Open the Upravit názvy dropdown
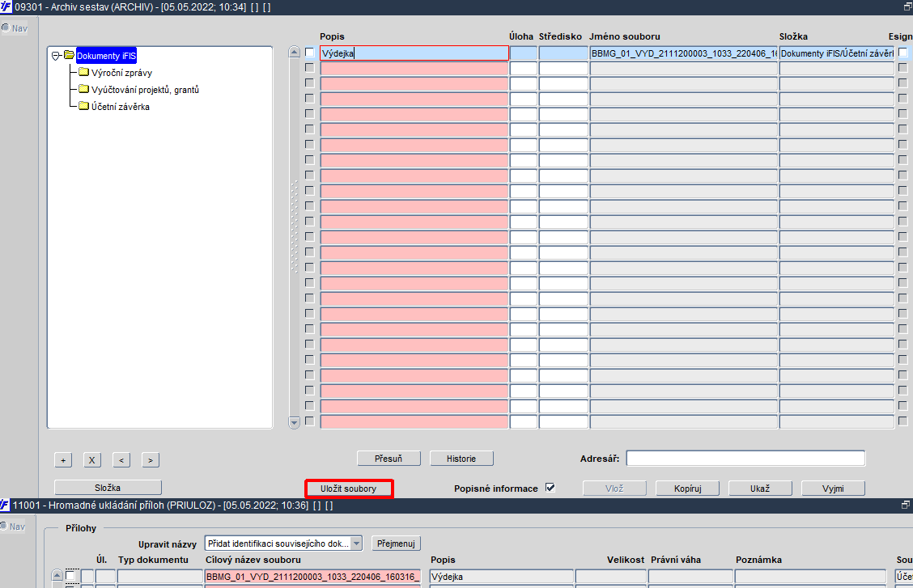 [x=356, y=544]
